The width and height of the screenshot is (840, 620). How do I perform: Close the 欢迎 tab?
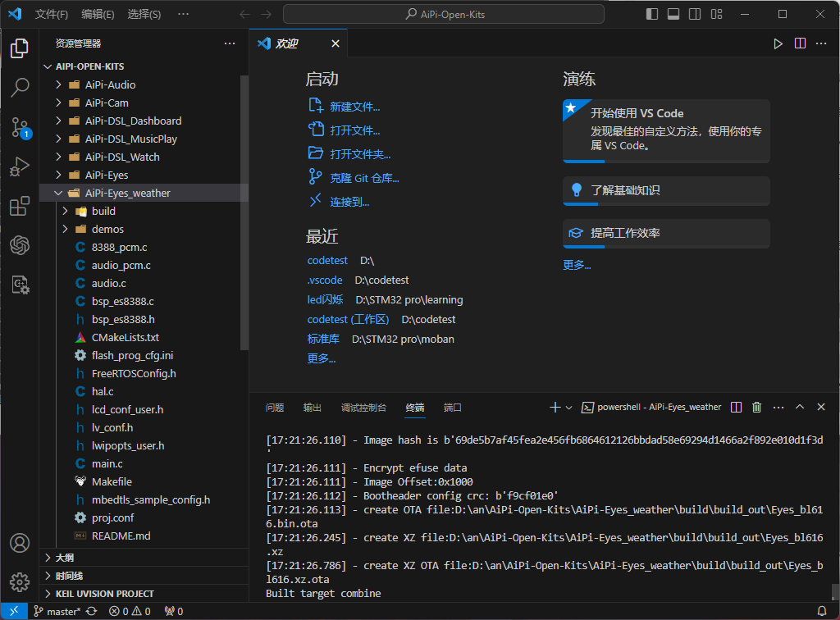pyautogui.click(x=336, y=43)
